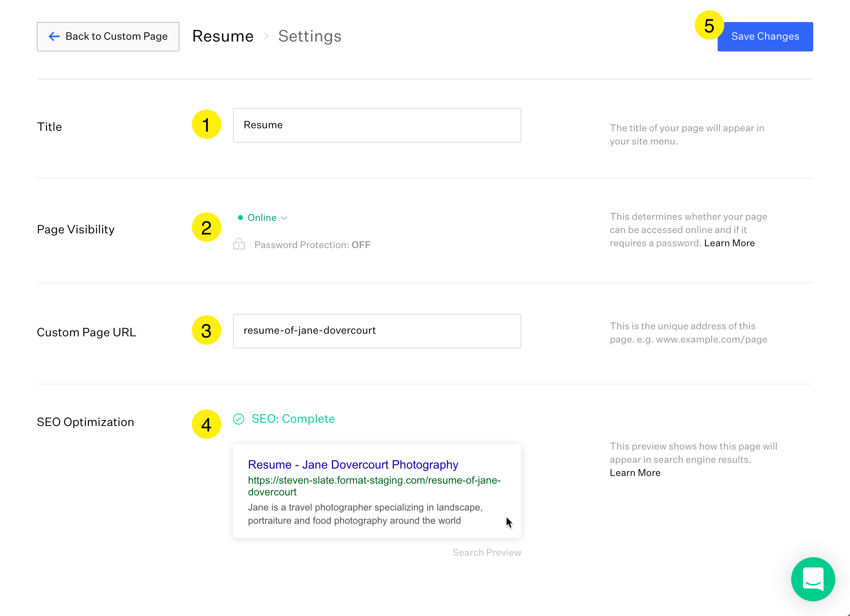
Task: Expand the Online page visibility dropdown
Action: tap(262, 217)
